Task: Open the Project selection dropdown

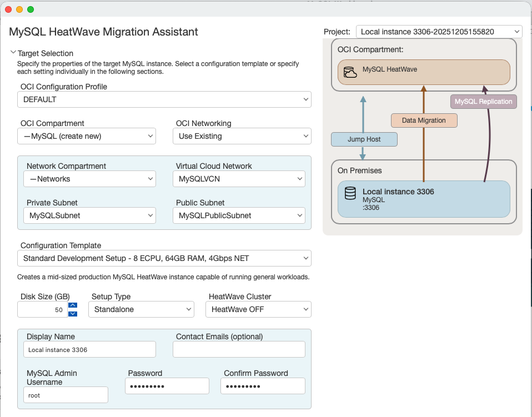Action: coord(439,32)
